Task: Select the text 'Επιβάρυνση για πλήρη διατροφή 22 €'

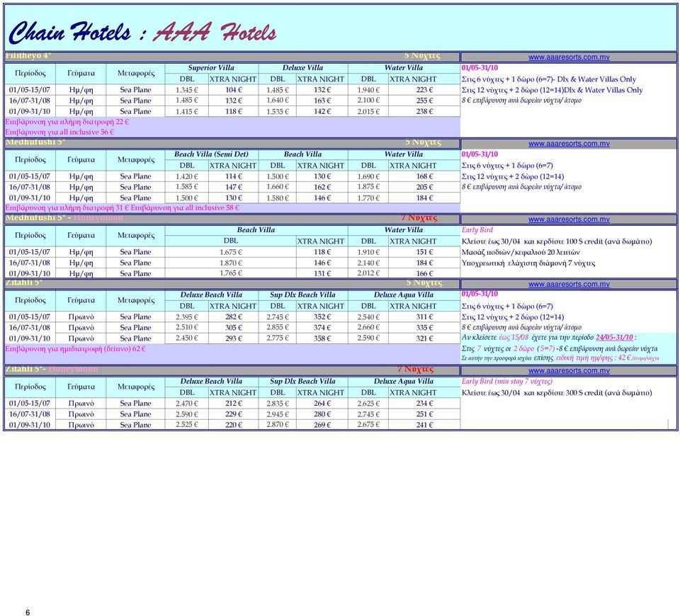Action: click(67, 122)
